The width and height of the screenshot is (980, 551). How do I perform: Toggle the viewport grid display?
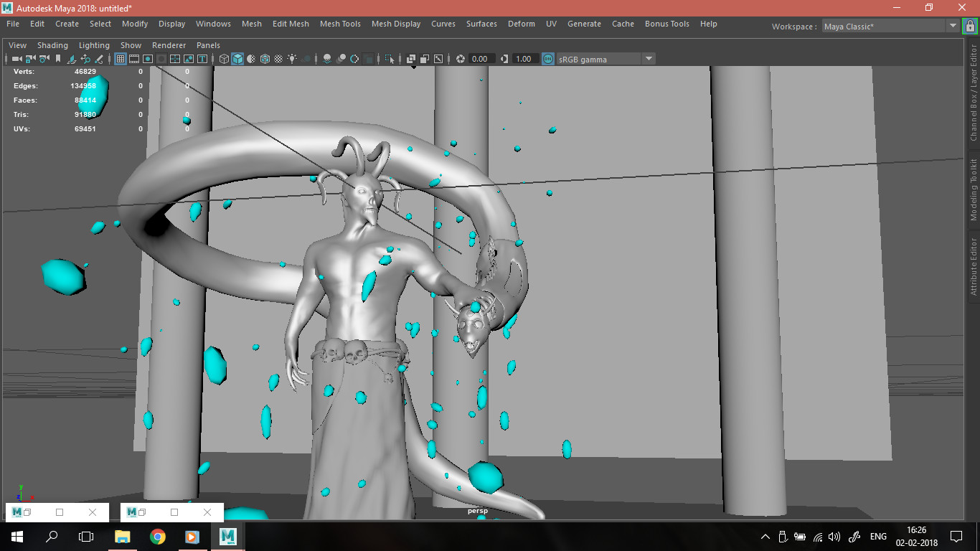[120, 59]
